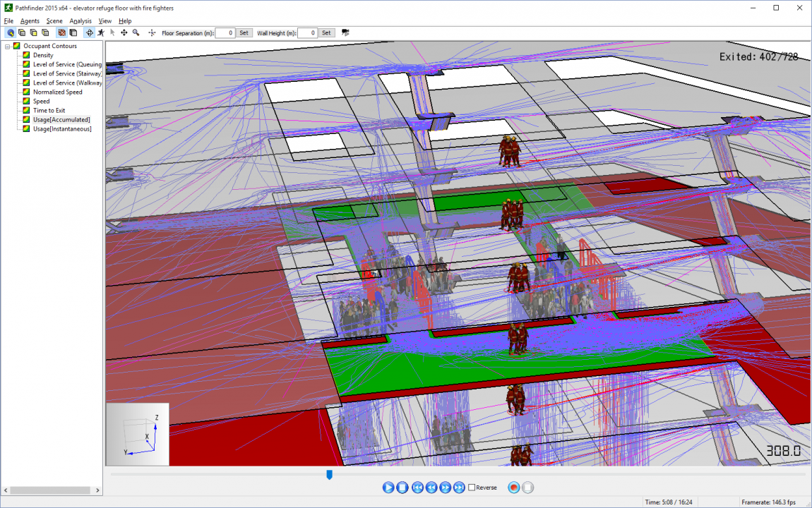Select the Usage[Instantaneous] contour item

pyautogui.click(x=62, y=129)
